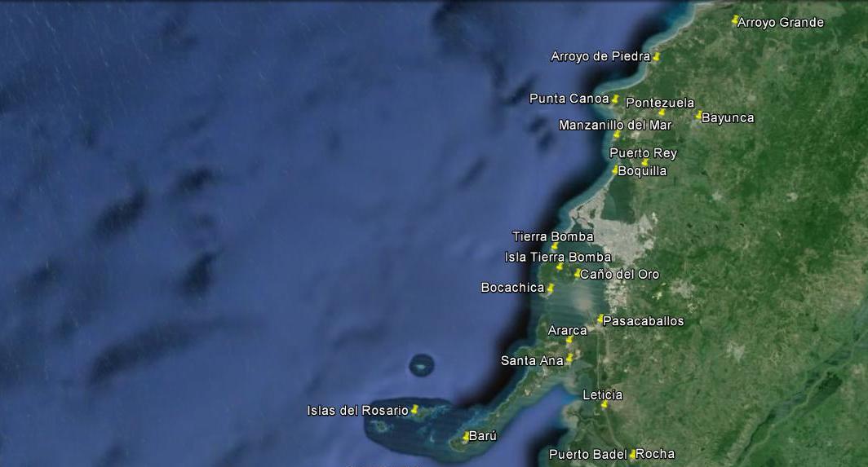The width and height of the screenshot is (868, 467).
Task: Select the 'Arroyo Grande' label text
Action: point(781,22)
